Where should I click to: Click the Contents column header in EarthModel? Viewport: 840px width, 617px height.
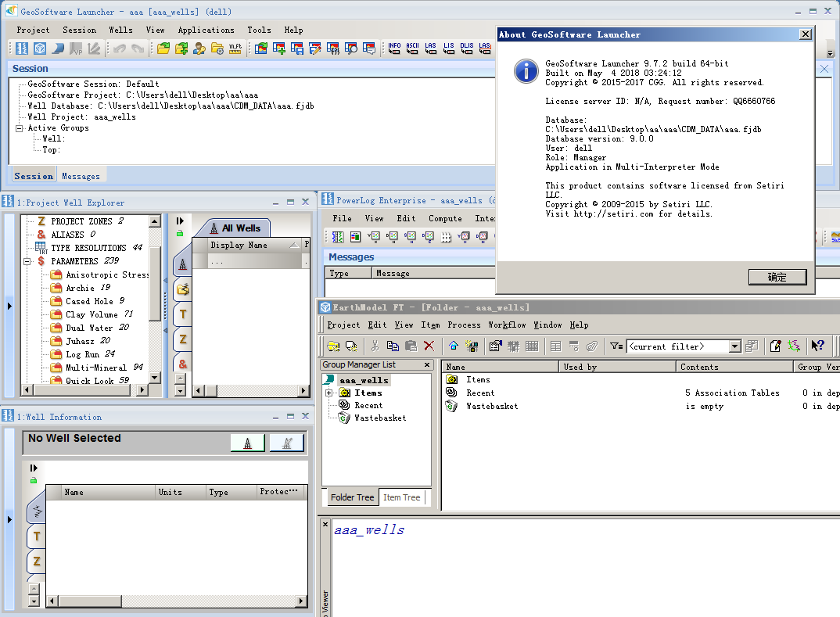[x=734, y=366]
